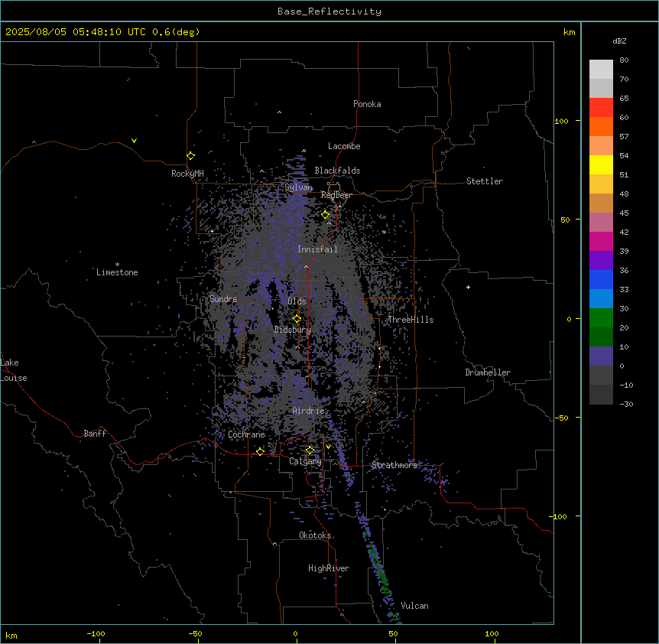The width and height of the screenshot is (659, 644).
Task: Click the Strathmore label
Action: click(x=394, y=465)
